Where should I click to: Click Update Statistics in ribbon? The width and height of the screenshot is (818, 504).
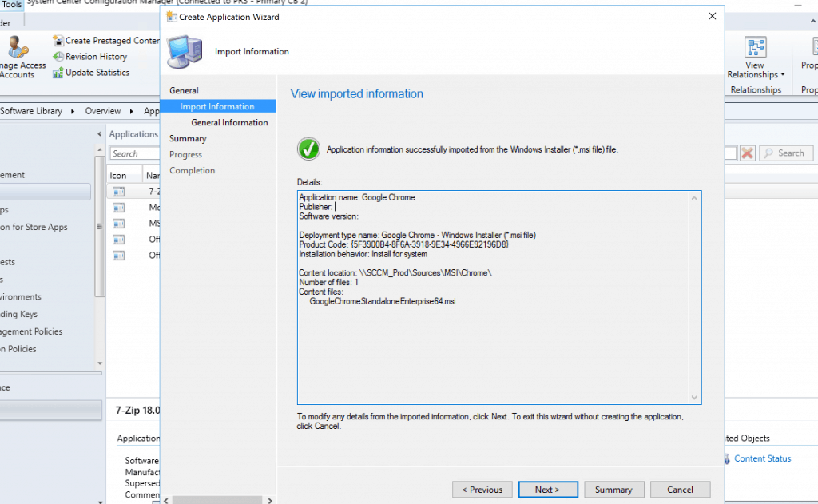[91, 73]
